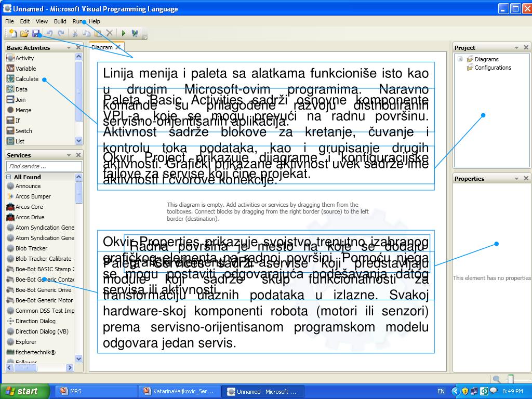
Task: Switch to the Diagram tab
Action: [x=102, y=47]
